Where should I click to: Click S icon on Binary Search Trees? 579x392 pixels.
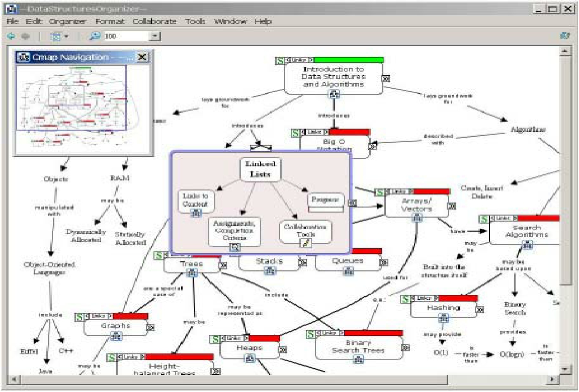tap(311, 334)
